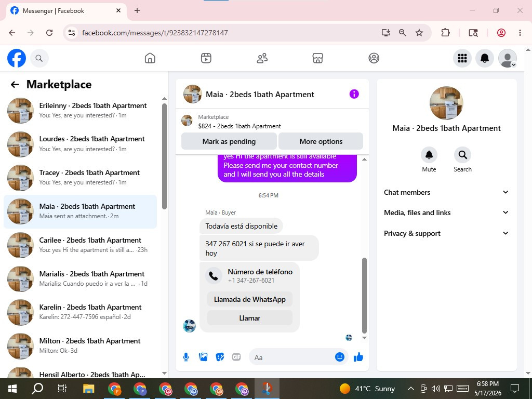The height and width of the screenshot is (399, 532).
Task: Open the Reels video icon
Action: tap(206, 58)
